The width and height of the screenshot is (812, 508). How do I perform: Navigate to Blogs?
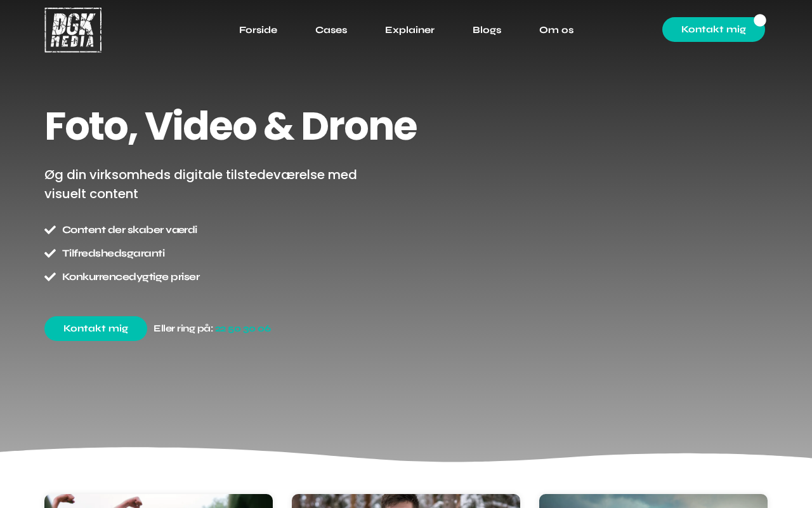pyautogui.click(x=487, y=30)
